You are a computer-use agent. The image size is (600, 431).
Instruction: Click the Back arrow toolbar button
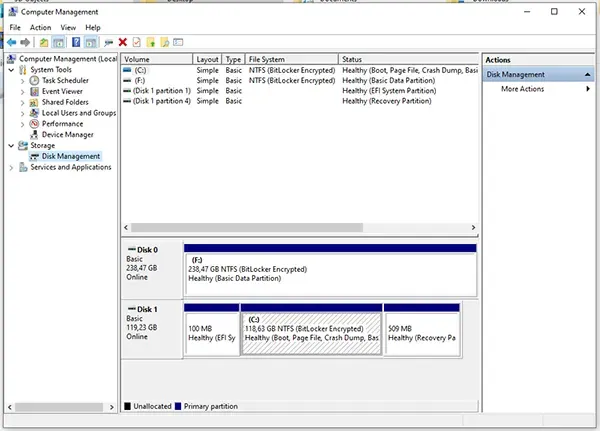click(x=11, y=43)
